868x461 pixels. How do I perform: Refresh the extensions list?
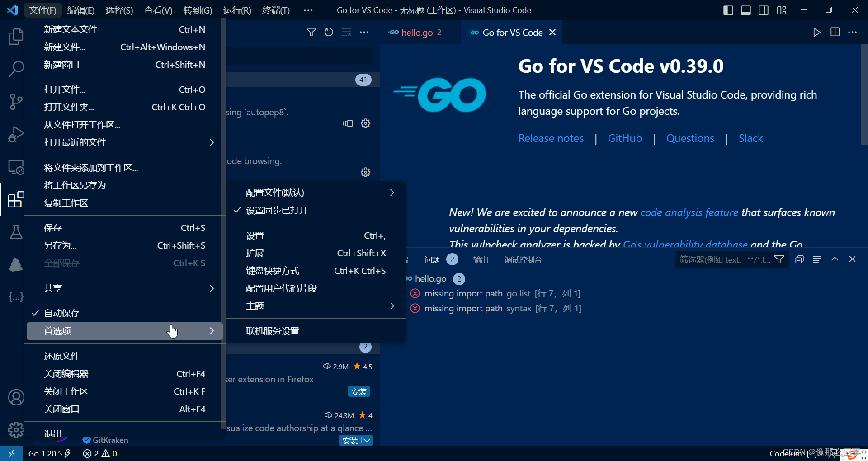[x=329, y=32]
